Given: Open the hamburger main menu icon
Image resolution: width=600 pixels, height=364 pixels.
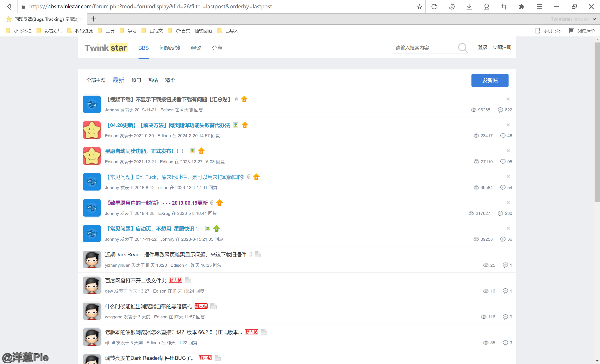Looking at the screenshot, I should click(x=539, y=7).
